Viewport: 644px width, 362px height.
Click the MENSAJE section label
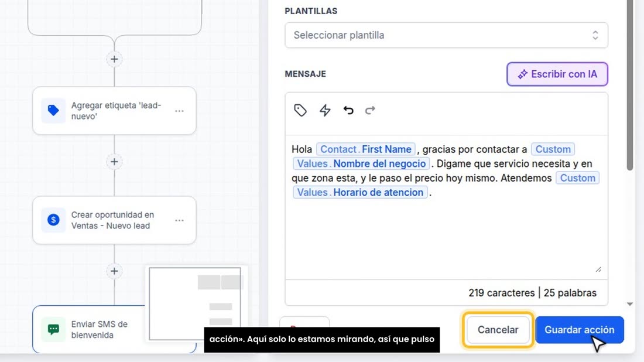305,74
